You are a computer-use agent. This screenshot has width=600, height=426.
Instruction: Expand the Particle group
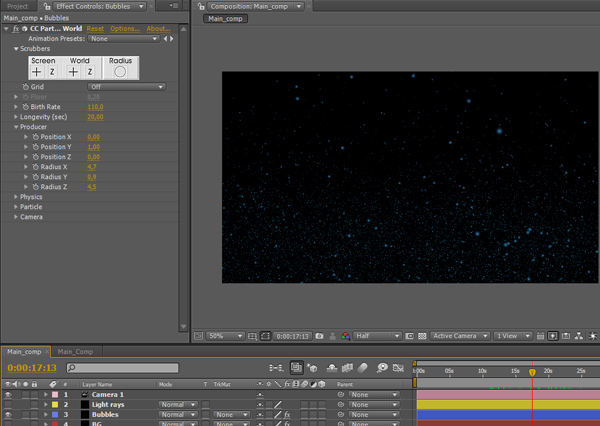tap(16, 207)
